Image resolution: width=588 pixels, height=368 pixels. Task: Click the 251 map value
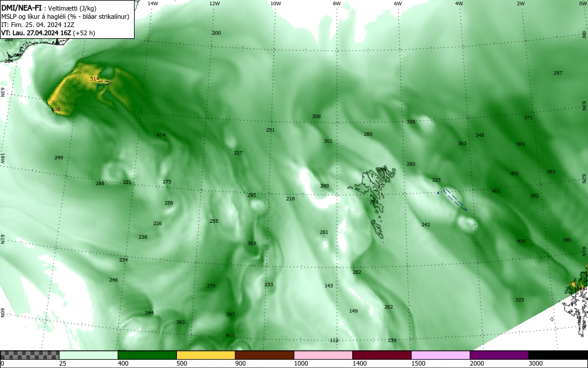click(x=270, y=130)
